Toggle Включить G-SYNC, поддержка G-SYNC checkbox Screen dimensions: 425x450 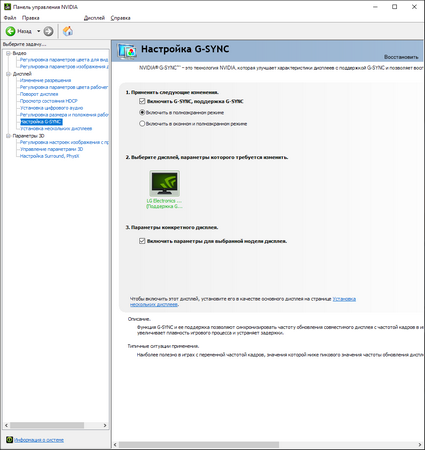point(142,101)
